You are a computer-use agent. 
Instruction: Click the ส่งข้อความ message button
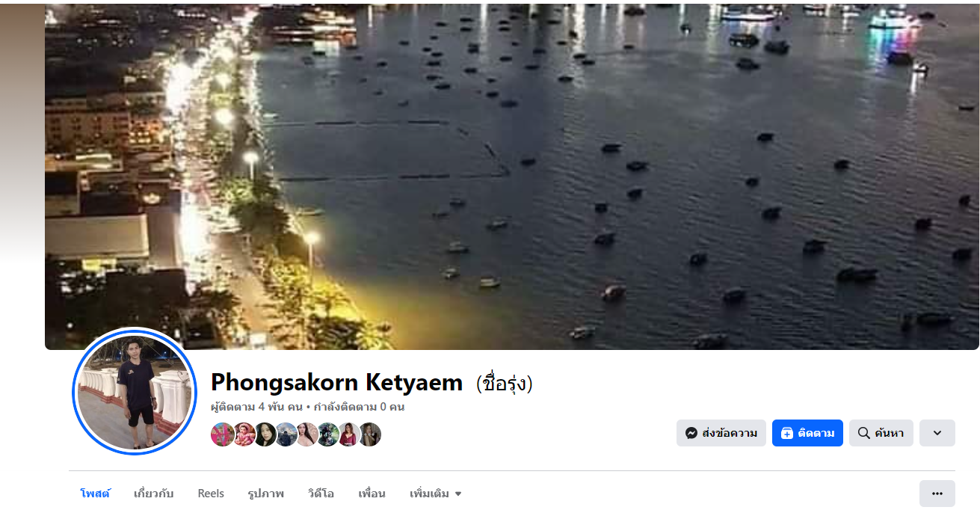coord(721,433)
